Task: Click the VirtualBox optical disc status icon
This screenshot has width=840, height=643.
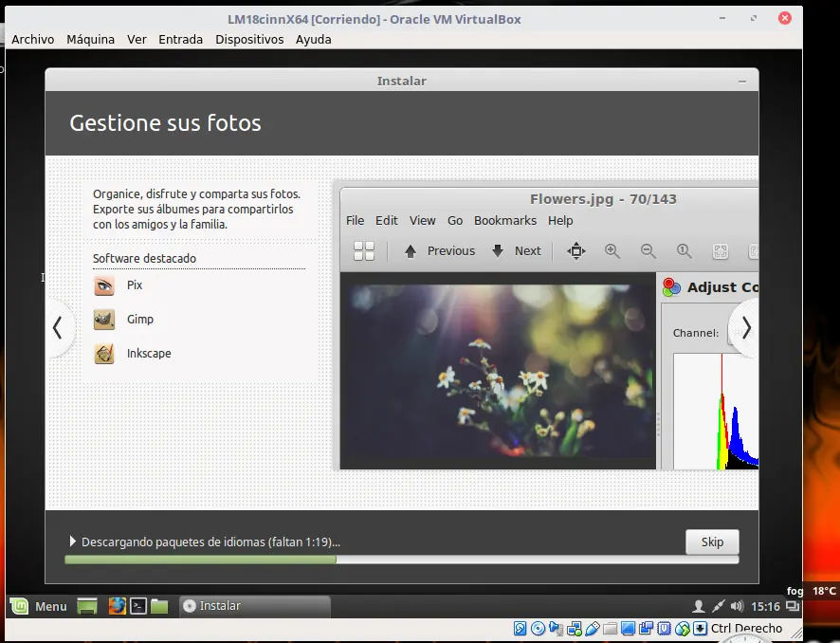Action: 538,629
